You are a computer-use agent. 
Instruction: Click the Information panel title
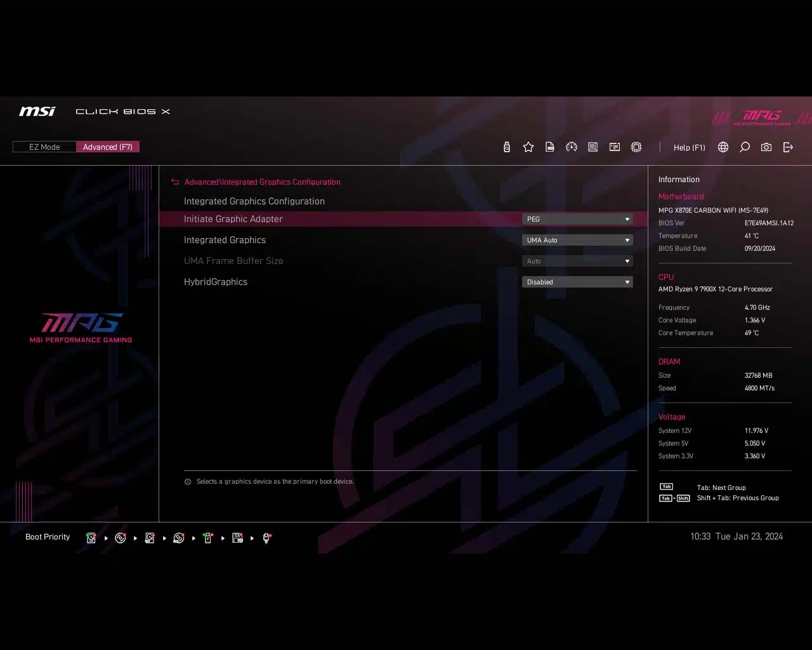coord(679,180)
